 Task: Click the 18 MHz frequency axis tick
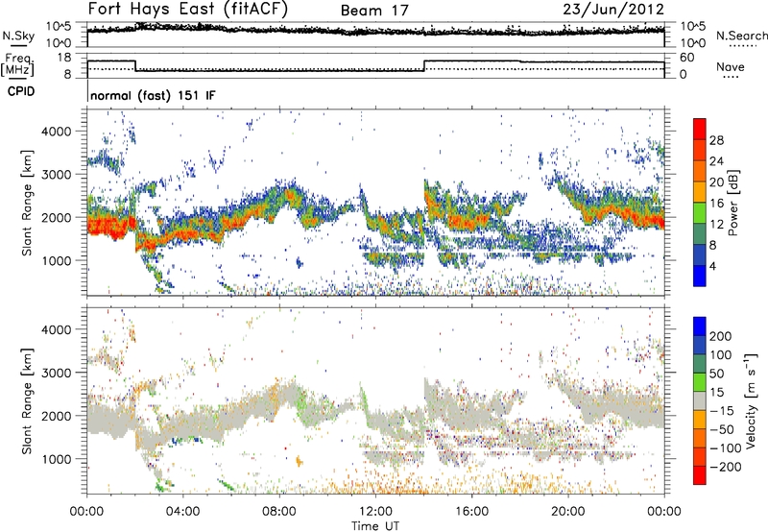point(63,58)
